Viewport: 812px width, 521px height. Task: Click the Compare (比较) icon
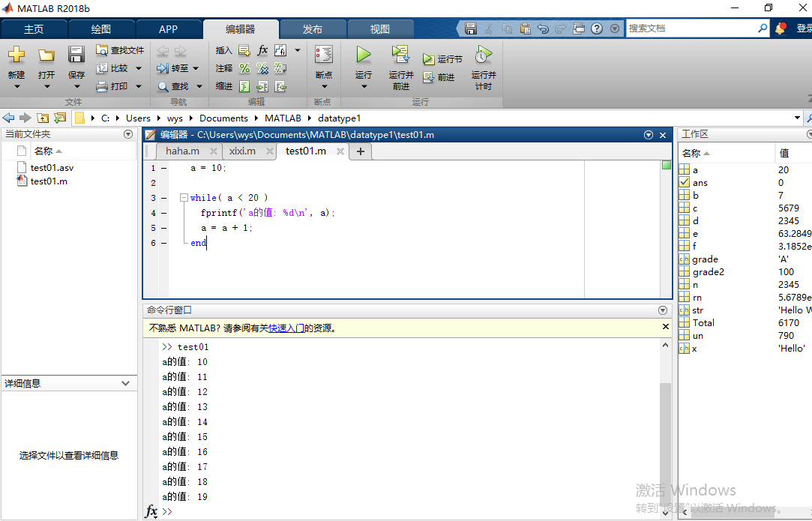(x=102, y=68)
